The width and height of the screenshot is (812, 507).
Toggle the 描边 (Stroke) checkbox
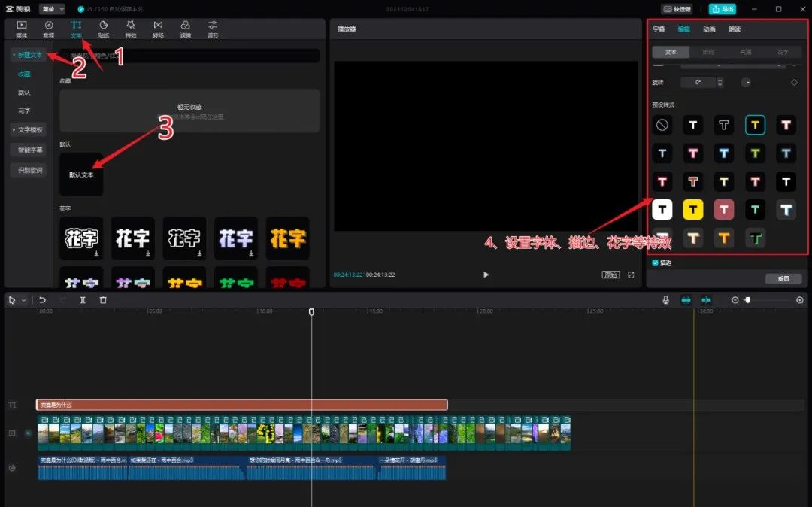(x=655, y=263)
